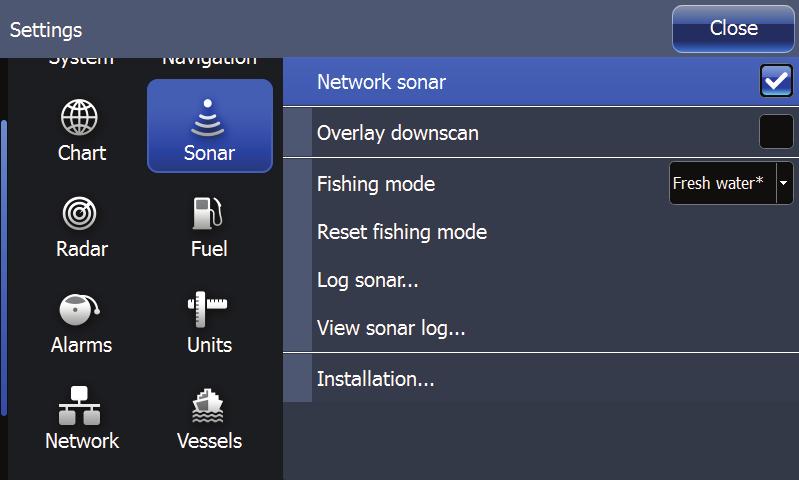Enable the Overlay downscan checkbox
This screenshot has width=799, height=480.
pos(776,131)
